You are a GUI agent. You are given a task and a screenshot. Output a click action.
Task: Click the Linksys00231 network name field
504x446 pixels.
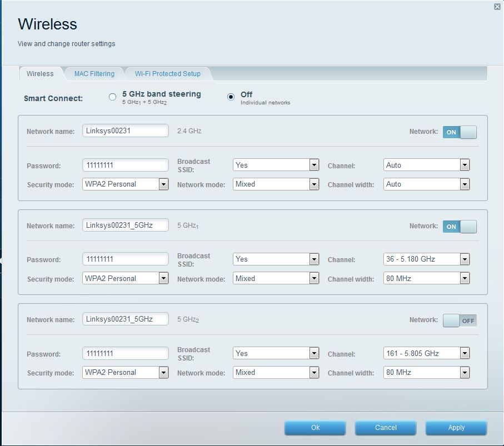click(x=126, y=131)
